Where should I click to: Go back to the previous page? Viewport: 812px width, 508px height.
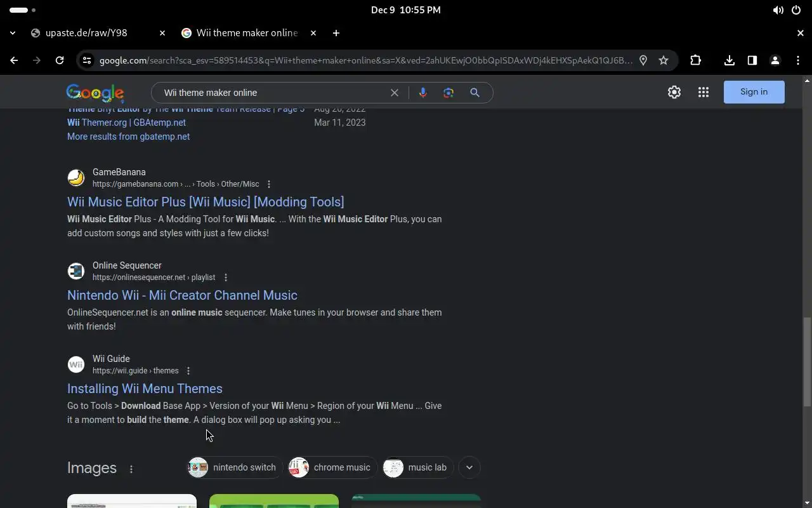(14, 60)
